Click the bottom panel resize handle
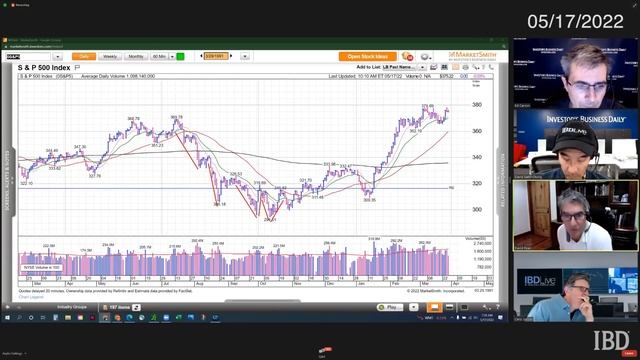This screenshot has height=360, width=640. 262,301
